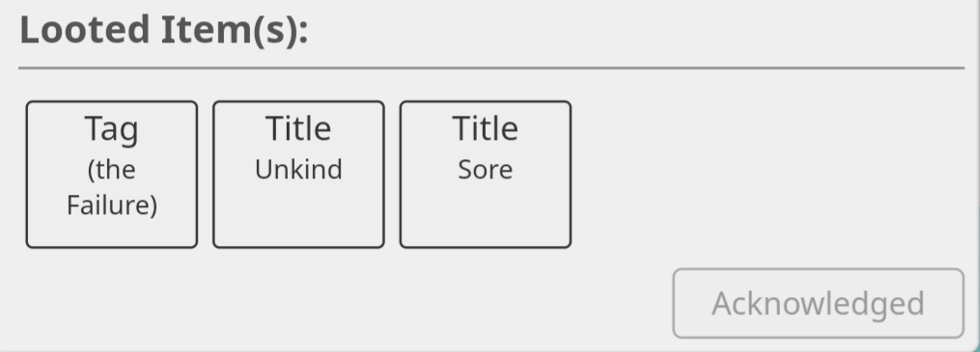Image resolution: width=980 pixels, height=352 pixels.
Task: Select the Title Sore loot card
Action: (486, 175)
